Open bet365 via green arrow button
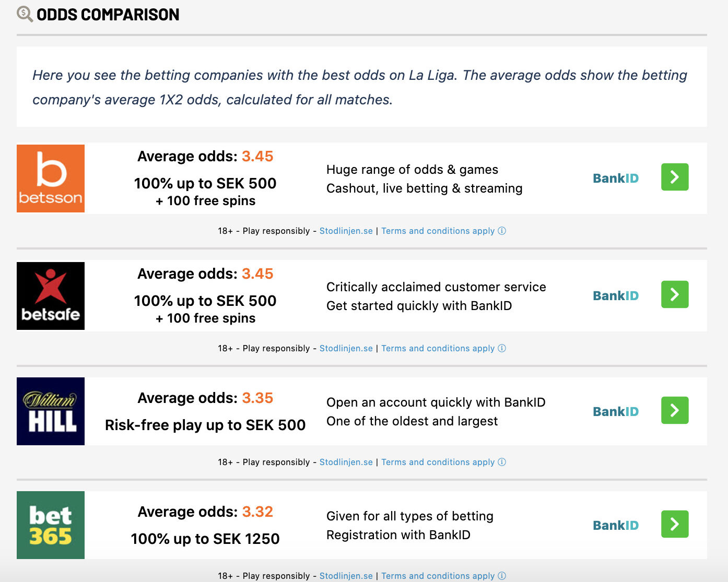This screenshot has width=728, height=582. [x=675, y=524]
